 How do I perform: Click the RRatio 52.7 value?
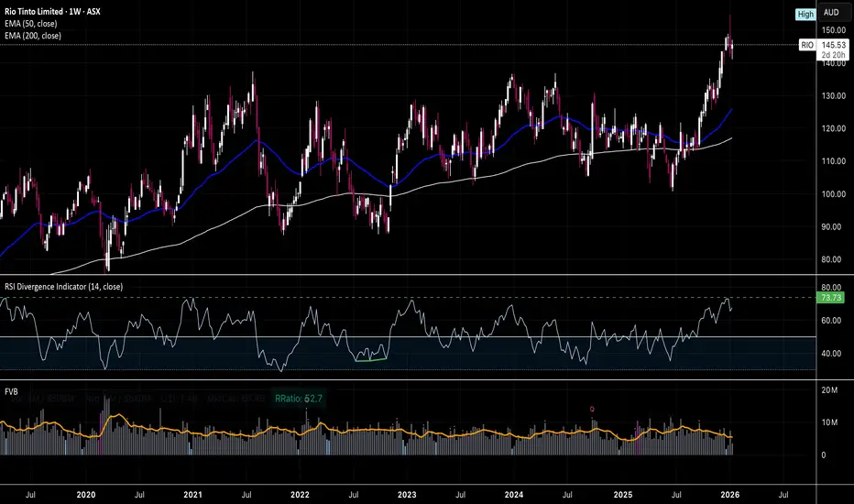point(298,399)
